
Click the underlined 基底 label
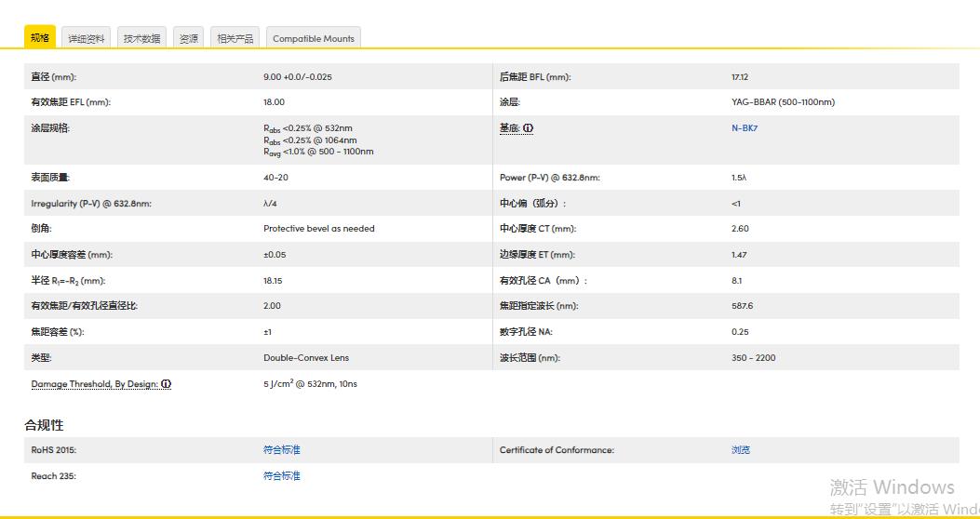click(508, 128)
